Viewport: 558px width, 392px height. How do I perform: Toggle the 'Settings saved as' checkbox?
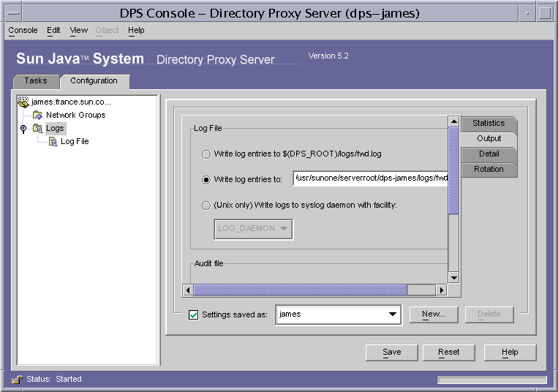193,314
